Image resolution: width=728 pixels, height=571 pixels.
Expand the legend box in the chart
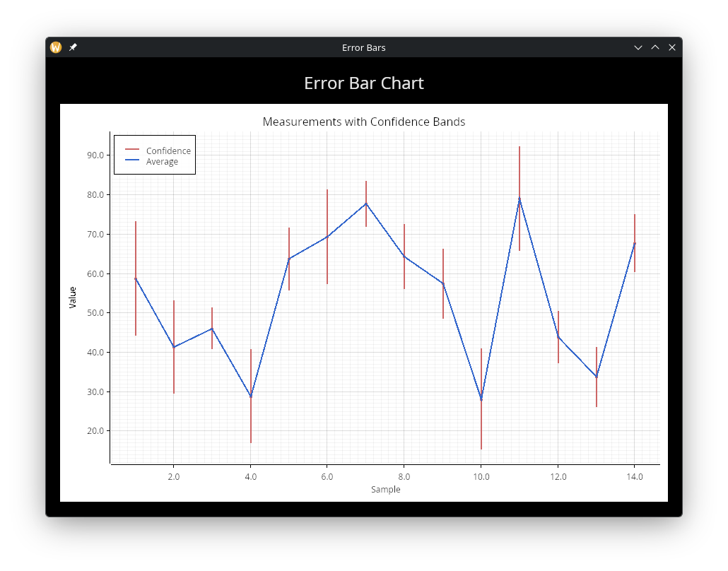(x=155, y=155)
